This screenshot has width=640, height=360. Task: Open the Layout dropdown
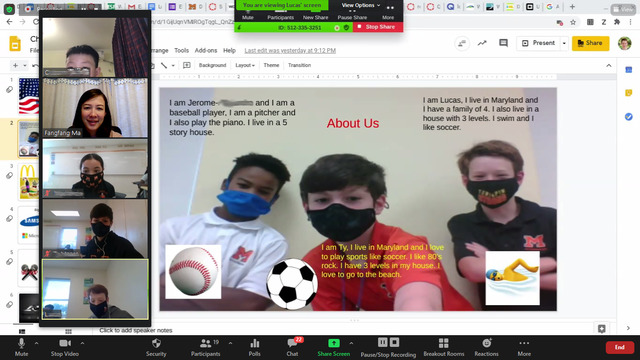coord(245,65)
